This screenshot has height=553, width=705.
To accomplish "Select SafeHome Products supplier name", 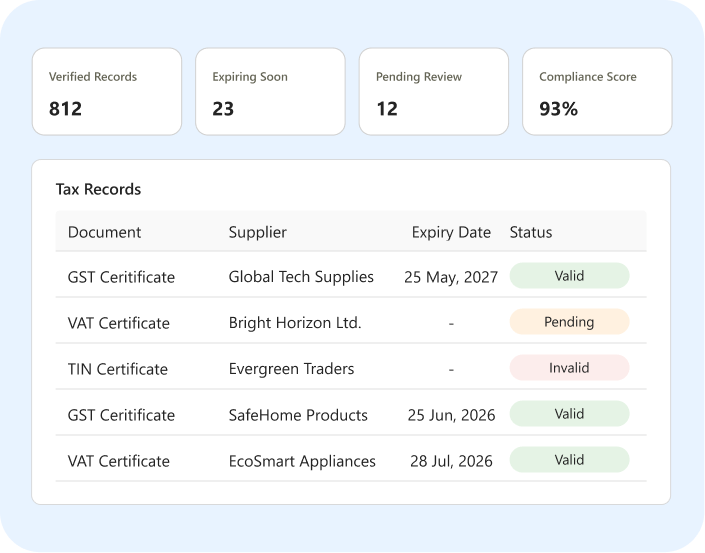I will pos(298,415).
